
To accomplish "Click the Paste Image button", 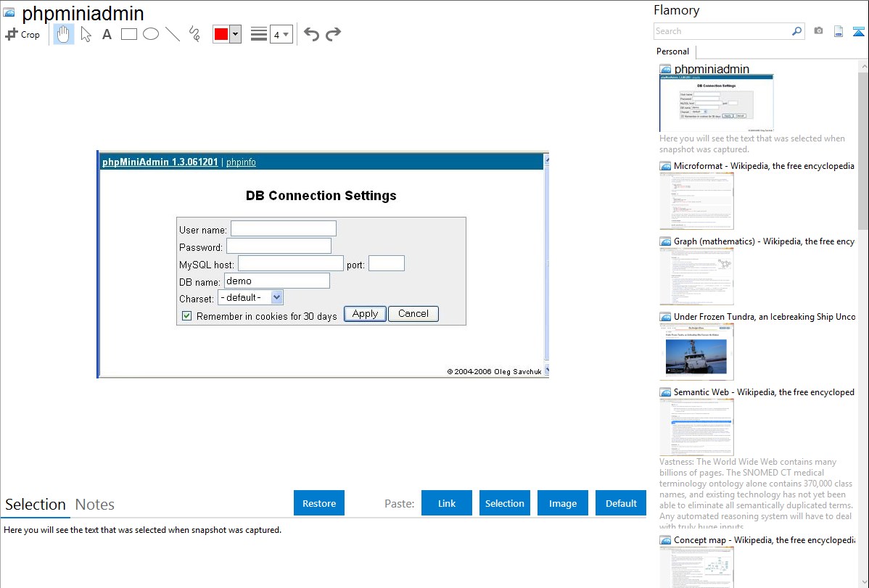I will pyautogui.click(x=562, y=503).
